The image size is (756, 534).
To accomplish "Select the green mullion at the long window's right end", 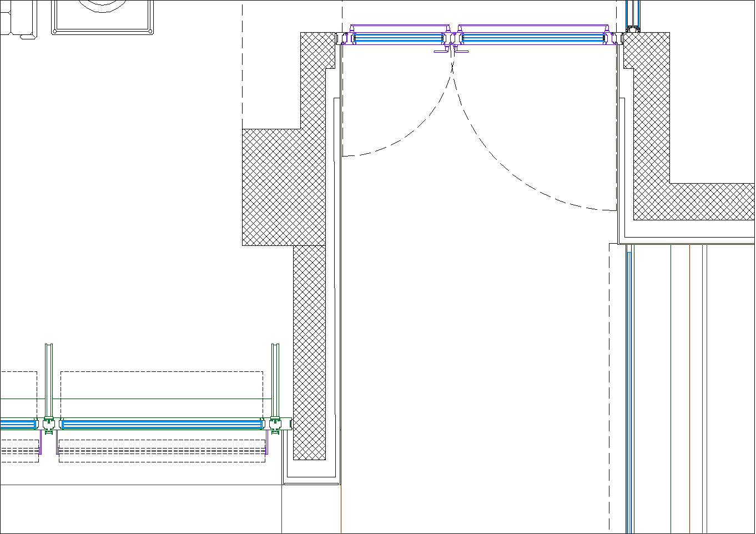I will 275,424.
